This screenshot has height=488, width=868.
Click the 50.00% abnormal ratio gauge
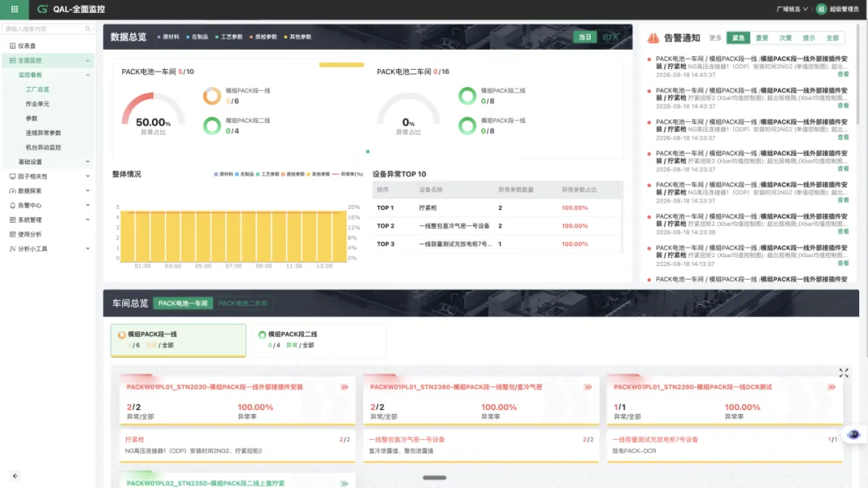[x=153, y=113]
